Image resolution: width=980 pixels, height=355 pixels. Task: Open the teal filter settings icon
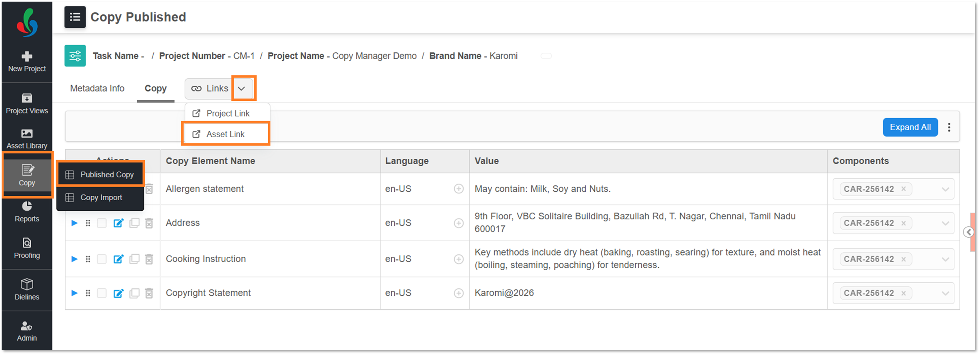(x=75, y=56)
